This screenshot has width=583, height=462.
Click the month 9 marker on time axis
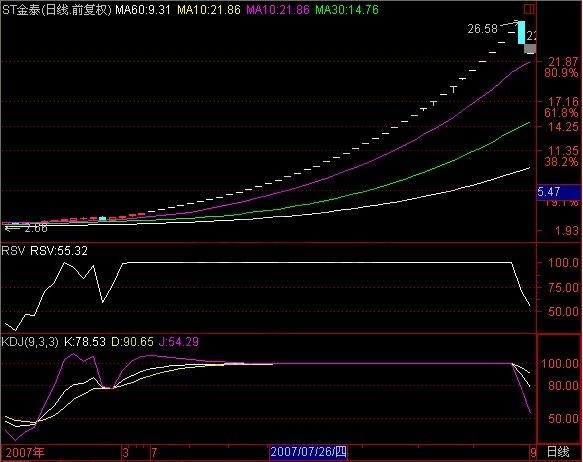[x=533, y=453]
